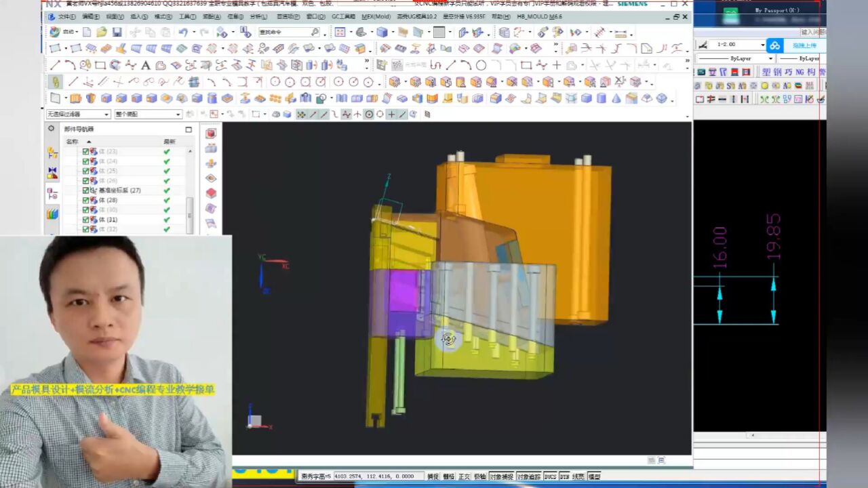868x488 pixels.
Task: Uncheck the 体 (24) checkbox
Action: (85, 161)
